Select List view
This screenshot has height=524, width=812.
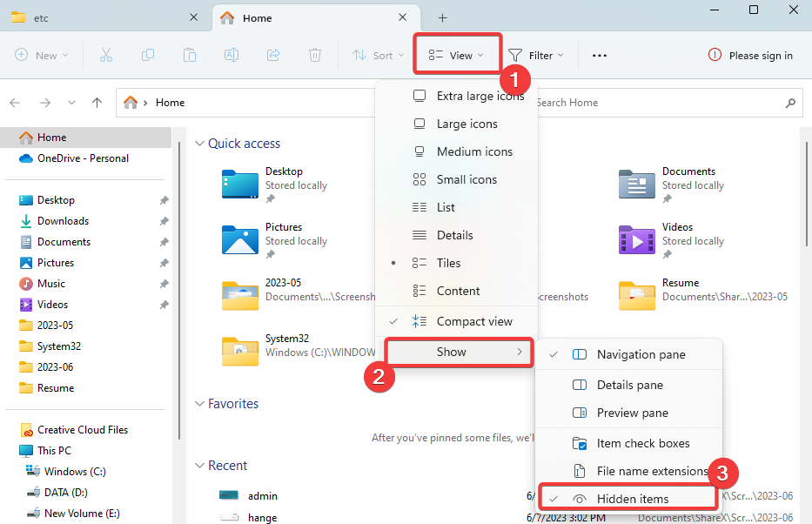(457, 208)
